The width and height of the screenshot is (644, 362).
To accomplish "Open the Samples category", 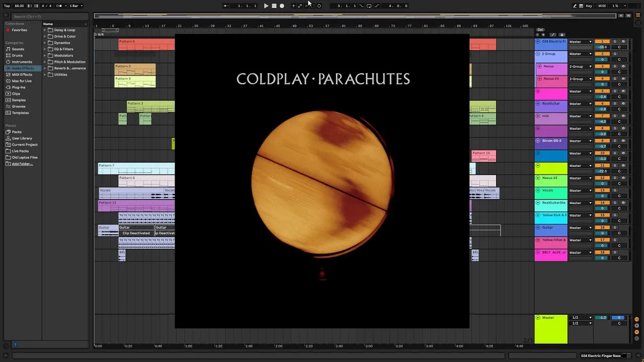I will (19, 100).
